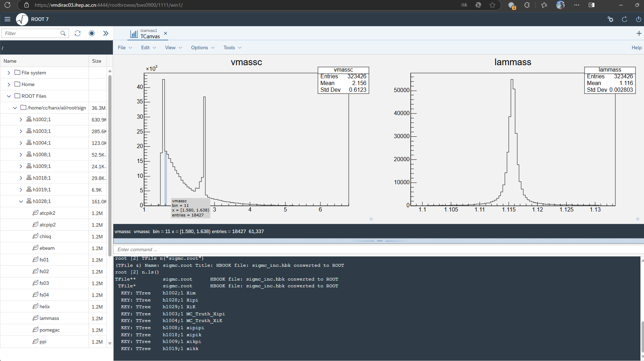
Task: Open the File menu
Action: pos(125,47)
